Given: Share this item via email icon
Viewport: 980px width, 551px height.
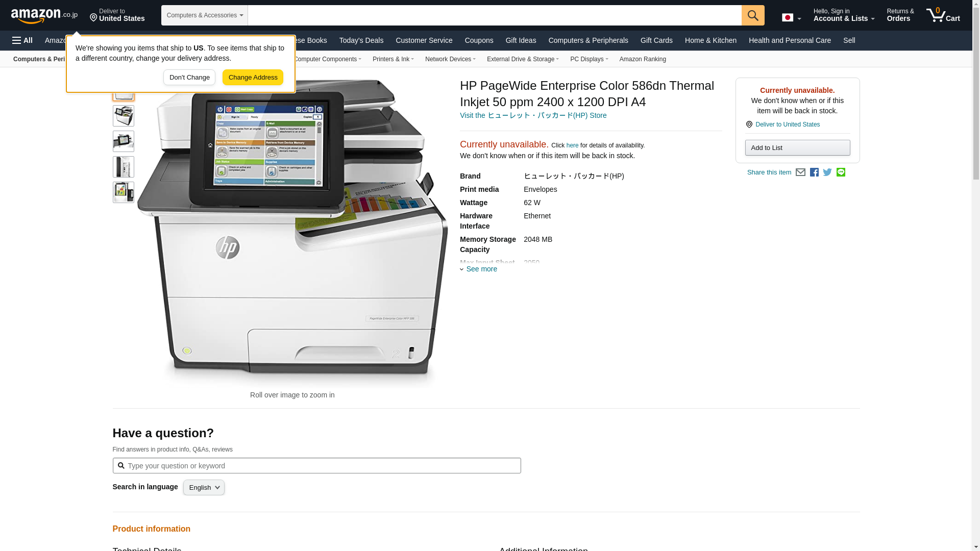Looking at the screenshot, I should (x=800, y=172).
